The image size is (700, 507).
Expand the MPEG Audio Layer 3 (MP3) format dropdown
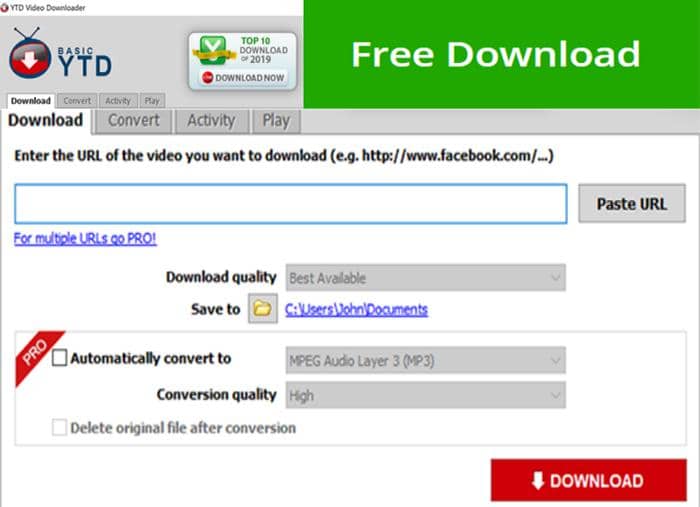425,360
